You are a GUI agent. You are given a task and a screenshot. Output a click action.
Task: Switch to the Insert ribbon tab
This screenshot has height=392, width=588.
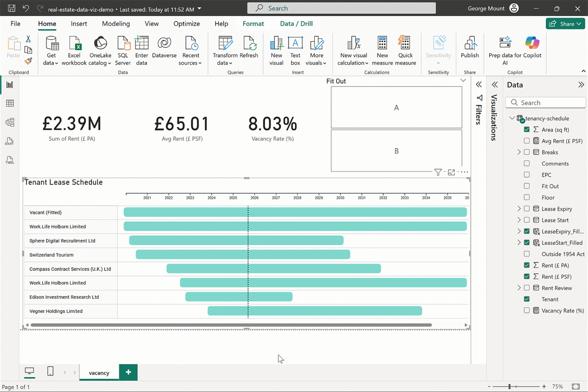click(79, 24)
